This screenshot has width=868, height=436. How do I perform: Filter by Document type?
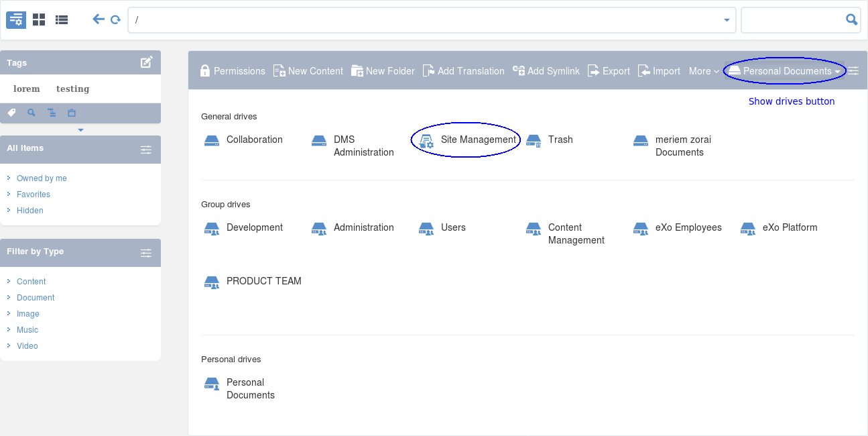pos(36,298)
